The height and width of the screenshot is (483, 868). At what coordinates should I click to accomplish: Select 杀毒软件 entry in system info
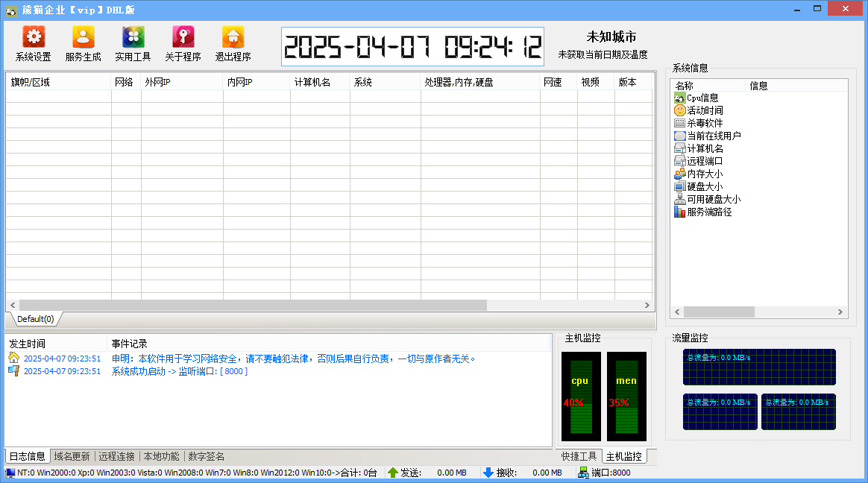704,123
